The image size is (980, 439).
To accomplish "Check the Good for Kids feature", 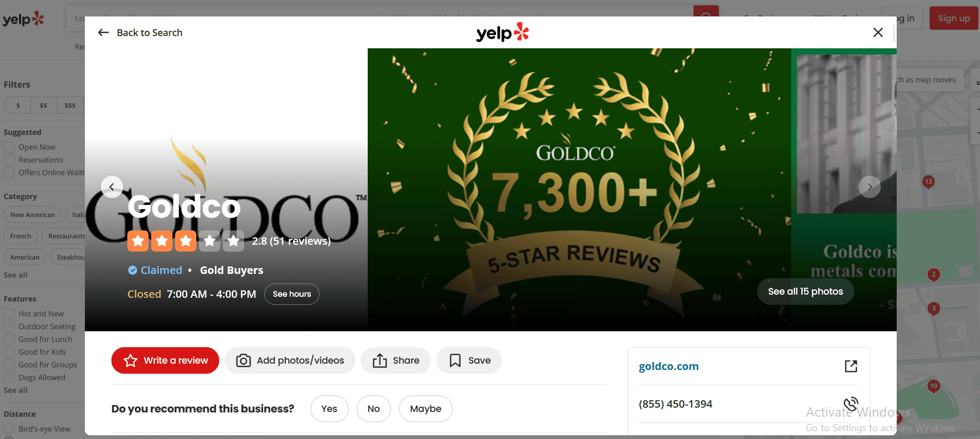I will tap(9, 352).
